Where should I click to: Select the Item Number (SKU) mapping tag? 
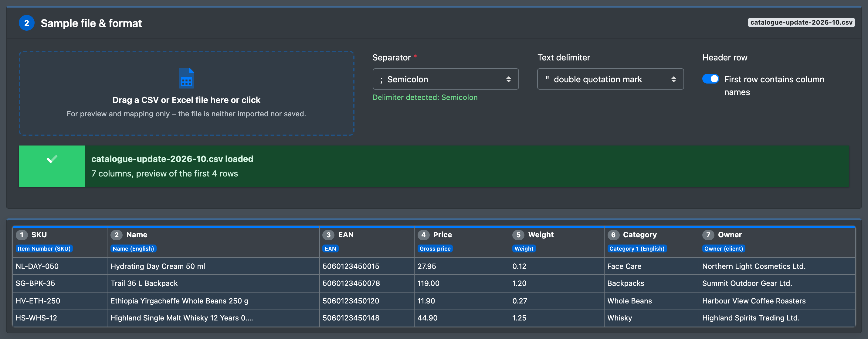(x=44, y=248)
